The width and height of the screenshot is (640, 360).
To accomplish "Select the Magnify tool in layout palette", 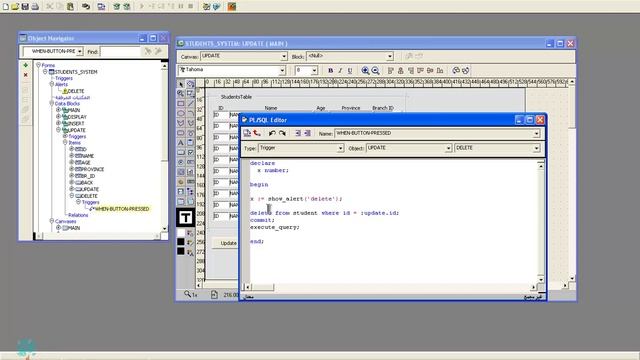I will [x=181, y=93].
